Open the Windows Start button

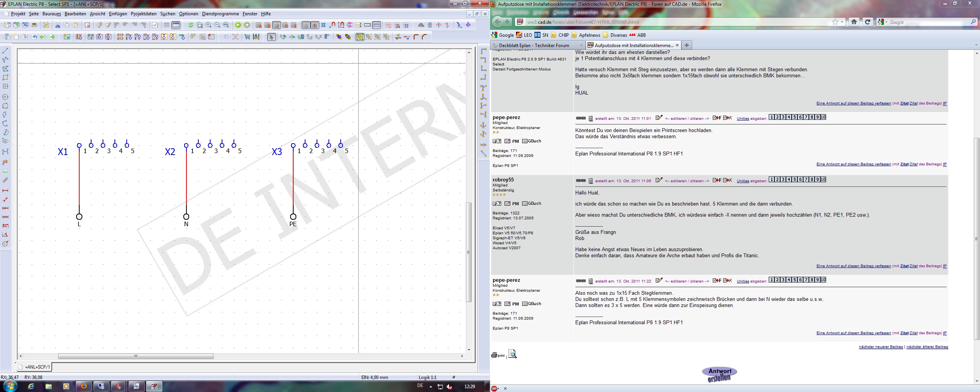click(10, 386)
